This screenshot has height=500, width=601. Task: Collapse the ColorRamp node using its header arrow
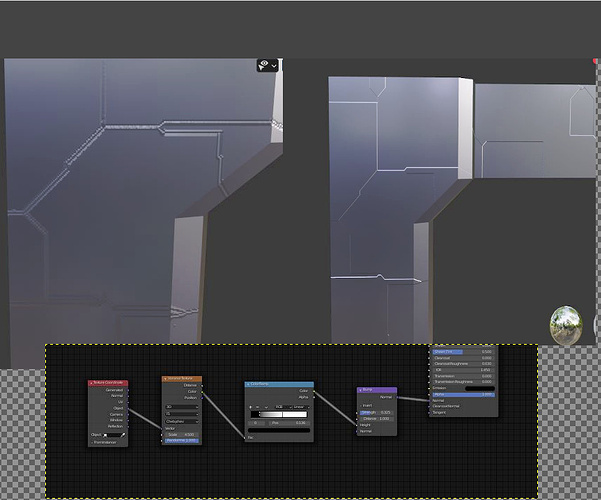(x=248, y=384)
